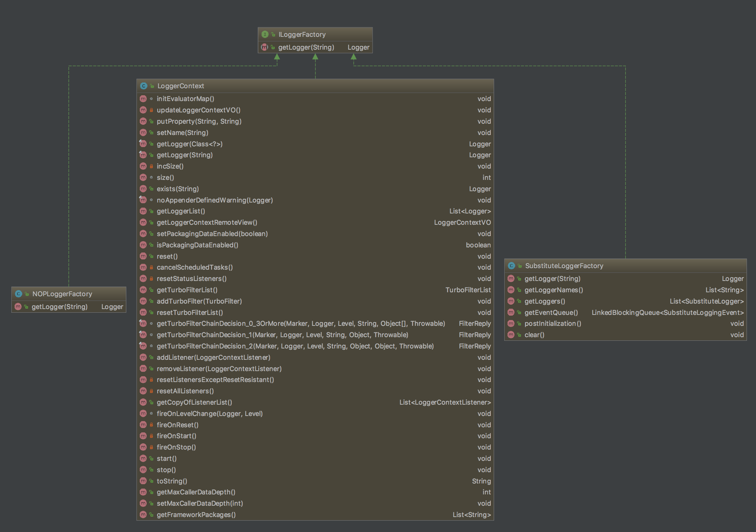This screenshot has width=756, height=532.
Task: Click method icon beside getLoggerNames()
Action: point(511,290)
